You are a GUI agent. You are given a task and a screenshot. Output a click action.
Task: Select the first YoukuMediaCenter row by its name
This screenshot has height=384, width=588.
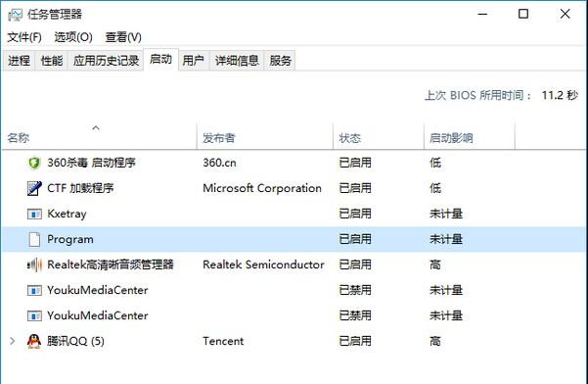(98, 290)
